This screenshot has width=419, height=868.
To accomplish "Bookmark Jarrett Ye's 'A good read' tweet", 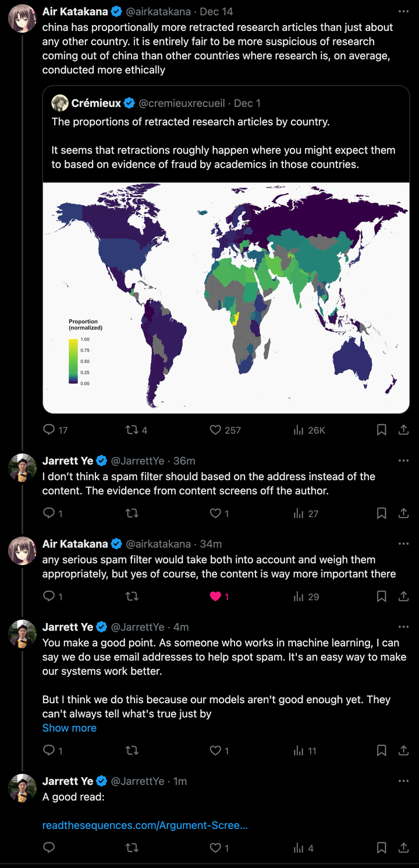I will [x=381, y=848].
